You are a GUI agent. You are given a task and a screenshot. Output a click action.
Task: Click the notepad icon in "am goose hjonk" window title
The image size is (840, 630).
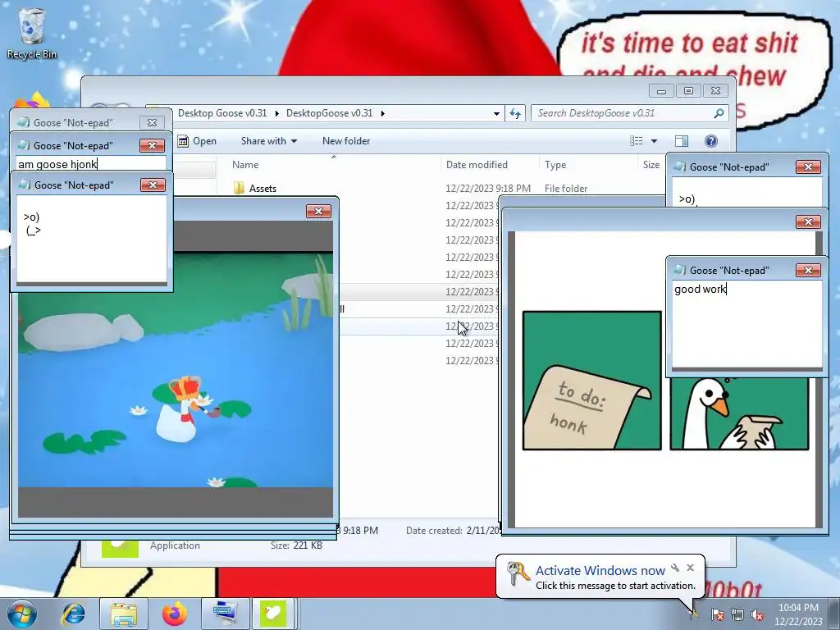click(x=24, y=144)
